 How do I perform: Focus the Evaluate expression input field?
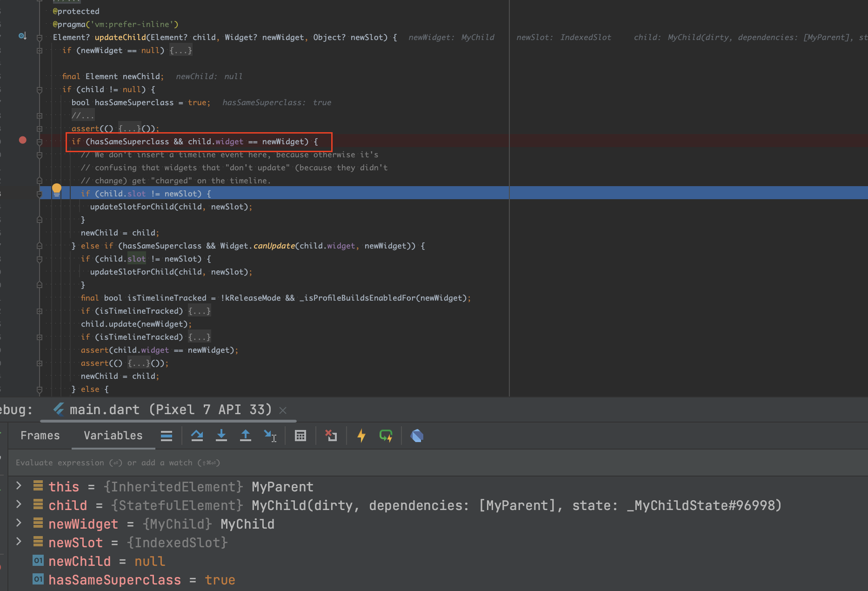(x=437, y=463)
